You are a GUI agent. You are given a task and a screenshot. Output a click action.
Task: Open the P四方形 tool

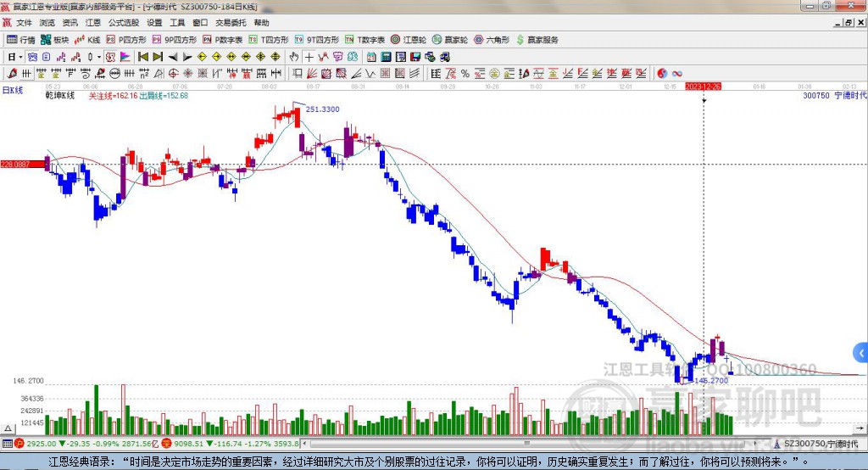126,40
